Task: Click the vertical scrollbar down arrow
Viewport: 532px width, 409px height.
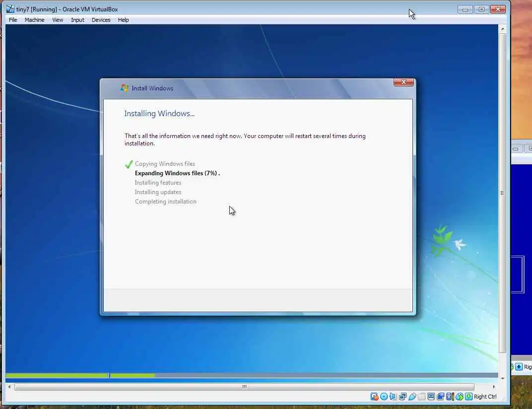Action: pos(503,378)
